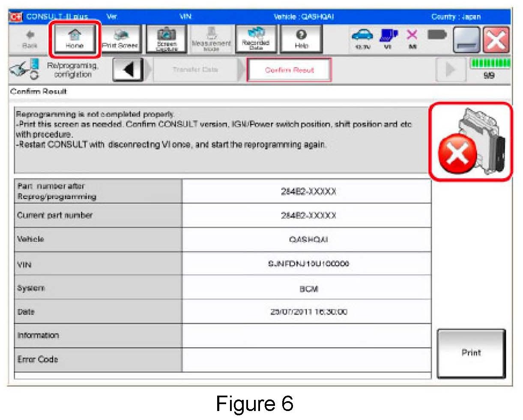Click the 9/9 progress indicator

pyautogui.click(x=490, y=69)
